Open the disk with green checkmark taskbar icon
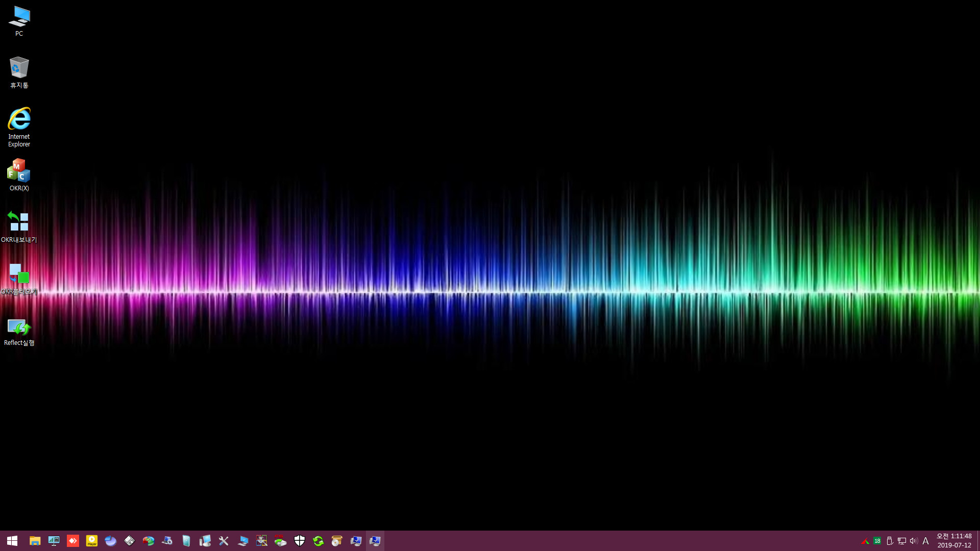Viewport: 980px width, 551px height. pyautogui.click(x=149, y=541)
